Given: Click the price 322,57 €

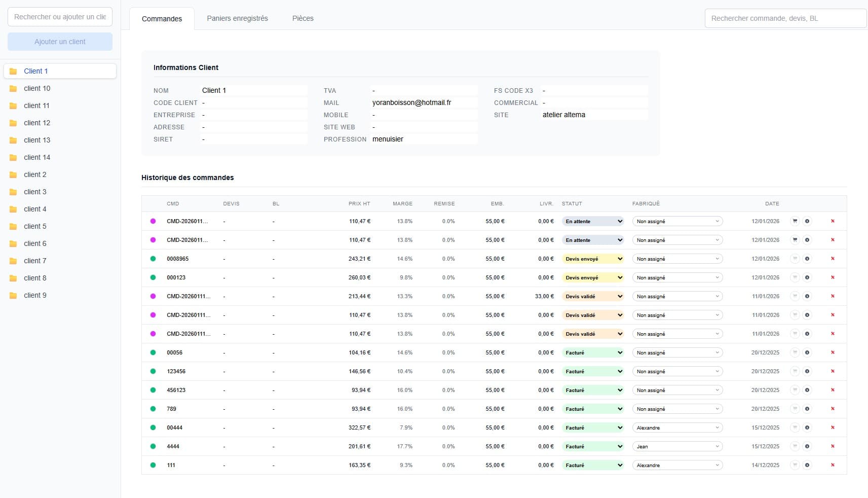Looking at the screenshot, I should tap(359, 428).
